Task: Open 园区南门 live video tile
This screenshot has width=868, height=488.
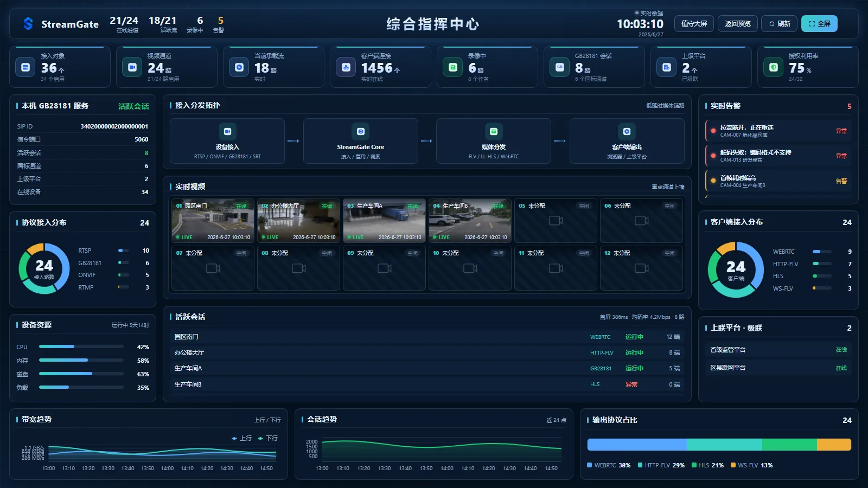Action: [213, 221]
